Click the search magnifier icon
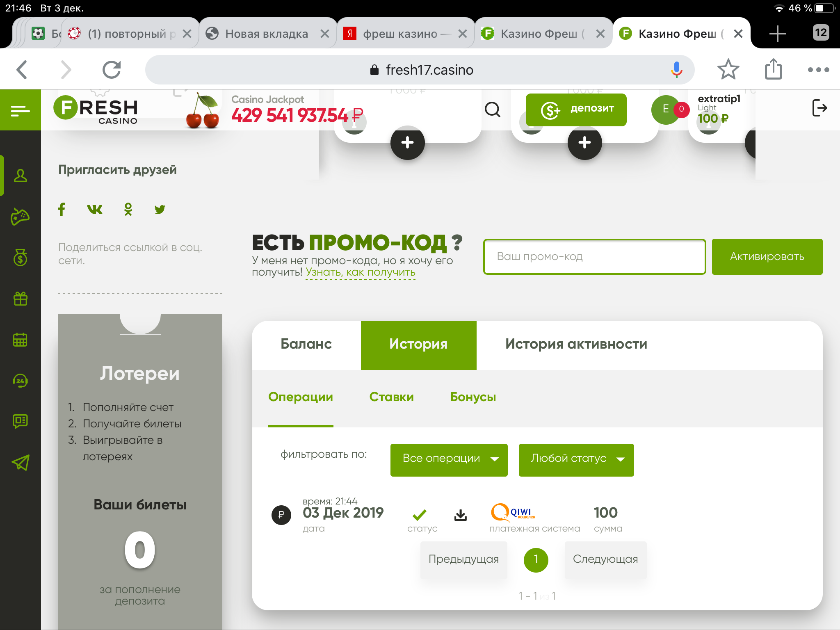840x630 pixels. click(492, 110)
